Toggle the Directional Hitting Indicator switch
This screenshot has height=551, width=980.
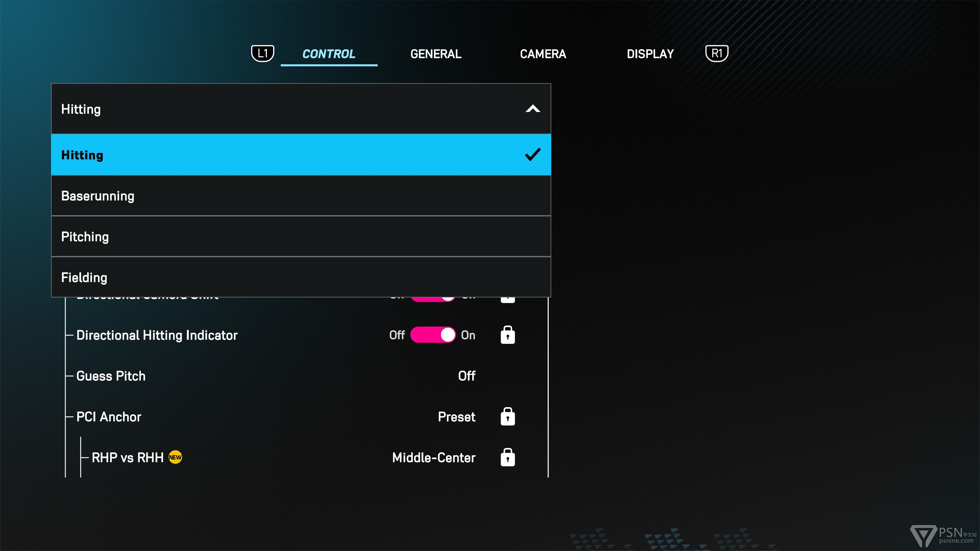(x=433, y=335)
